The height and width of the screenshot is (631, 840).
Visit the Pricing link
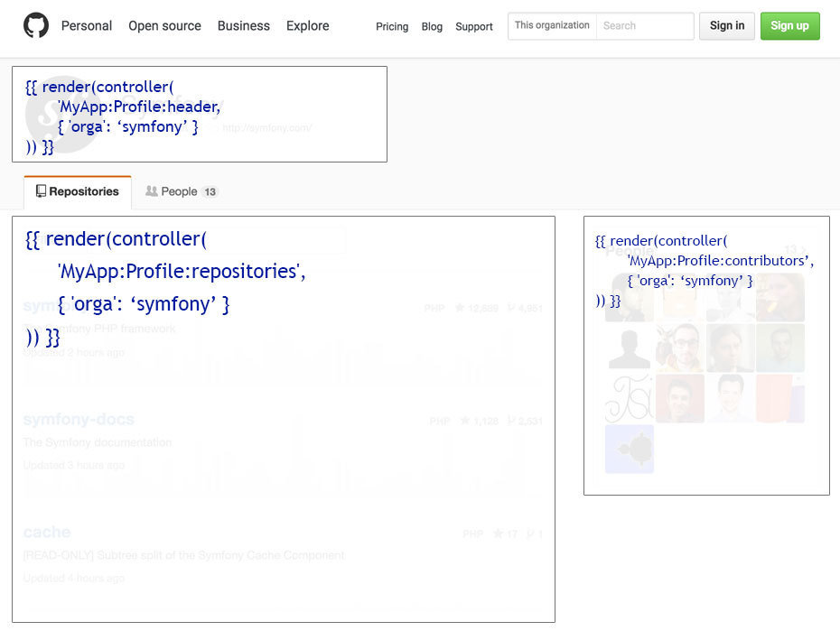pyautogui.click(x=392, y=26)
